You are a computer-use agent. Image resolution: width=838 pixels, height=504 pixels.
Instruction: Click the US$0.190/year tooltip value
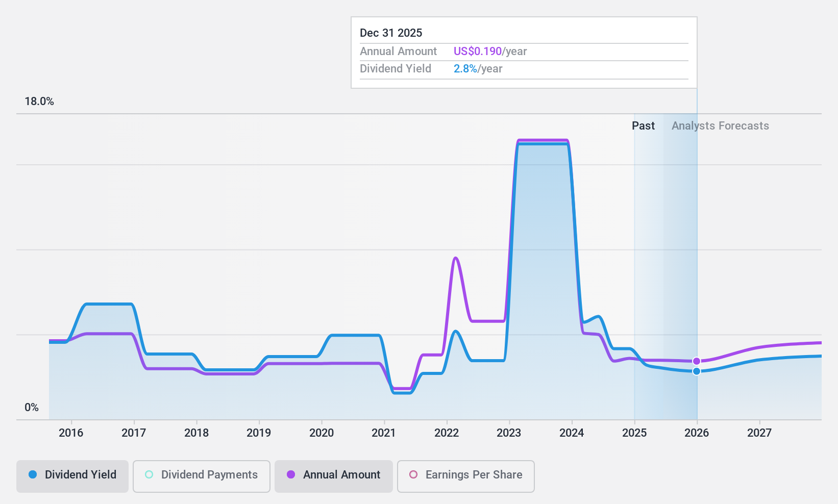point(490,52)
